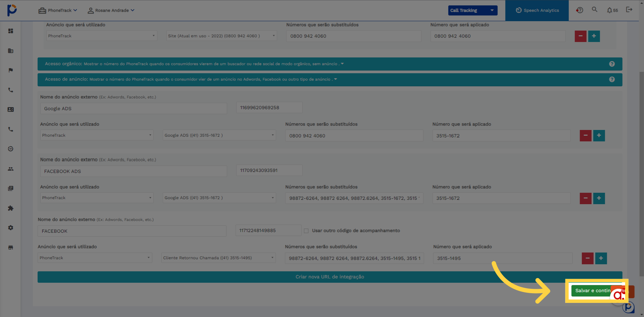Screen dimensions: 644x317
Task: Remove the FACEBOOK ADS section number row
Action: (586, 198)
